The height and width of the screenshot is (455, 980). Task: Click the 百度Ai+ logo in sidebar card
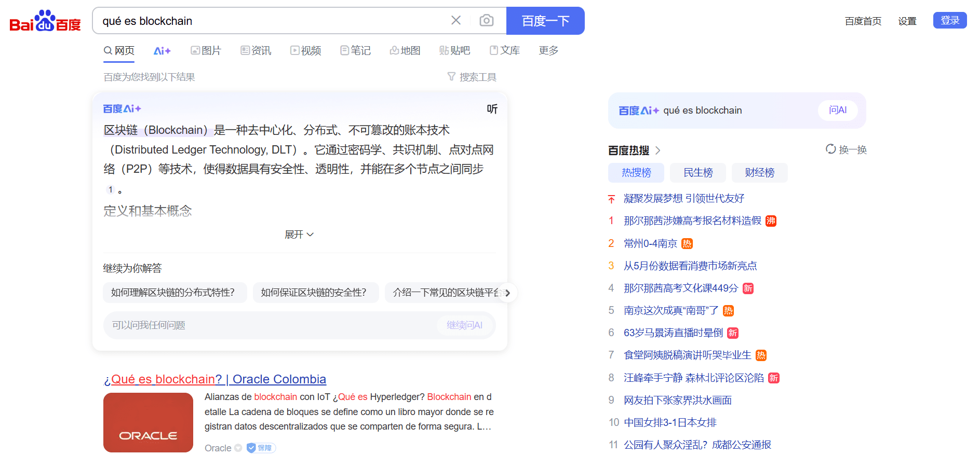pyautogui.click(x=639, y=111)
